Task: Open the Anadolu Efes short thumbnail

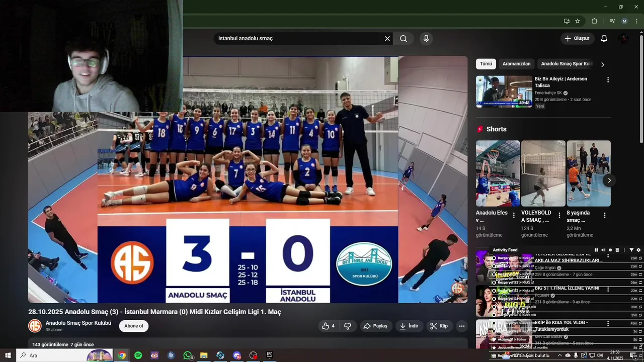Action: point(498,173)
